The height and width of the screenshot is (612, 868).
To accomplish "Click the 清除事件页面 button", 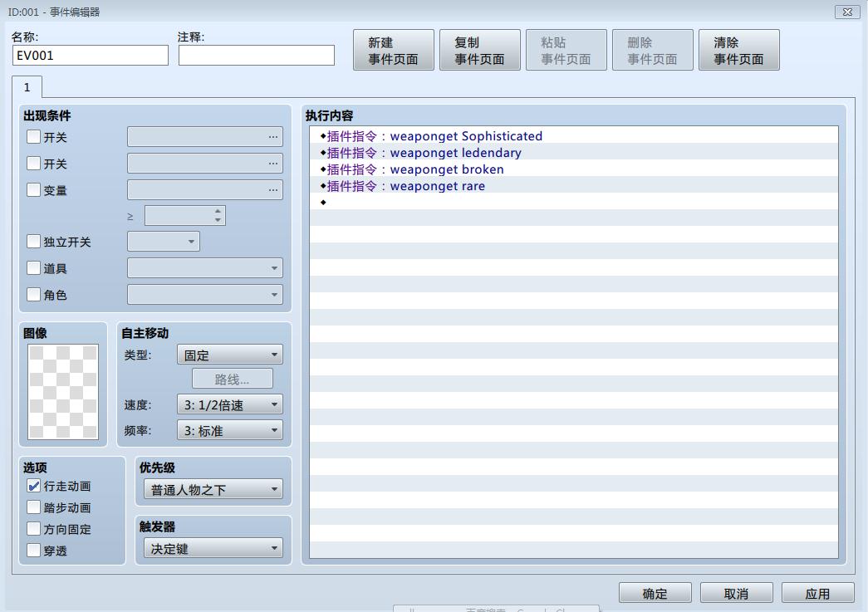I will coord(739,51).
